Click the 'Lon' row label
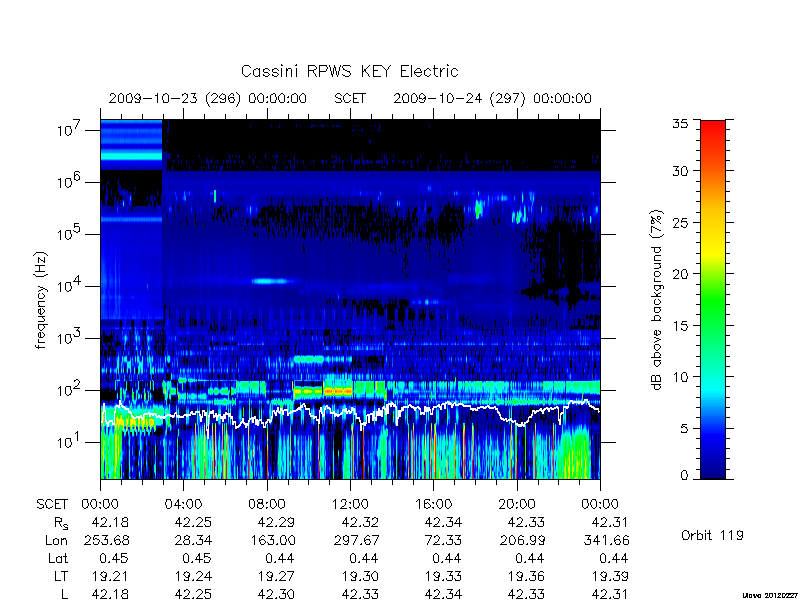The height and width of the screenshot is (600, 800). tap(56, 540)
